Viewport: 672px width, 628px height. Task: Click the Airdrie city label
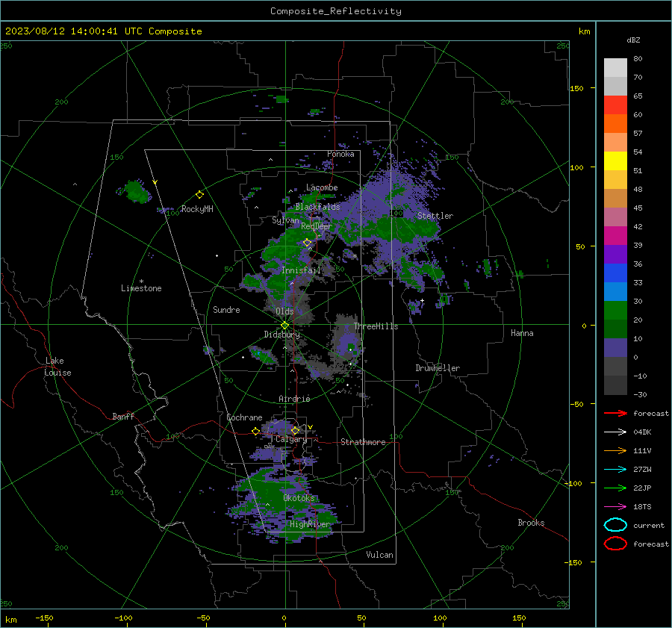click(x=294, y=399)
